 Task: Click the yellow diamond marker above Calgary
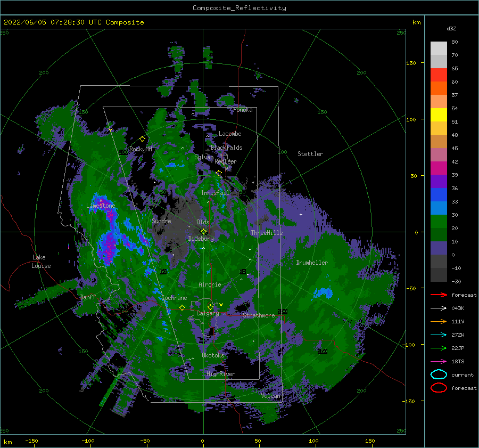coord(210,307)
